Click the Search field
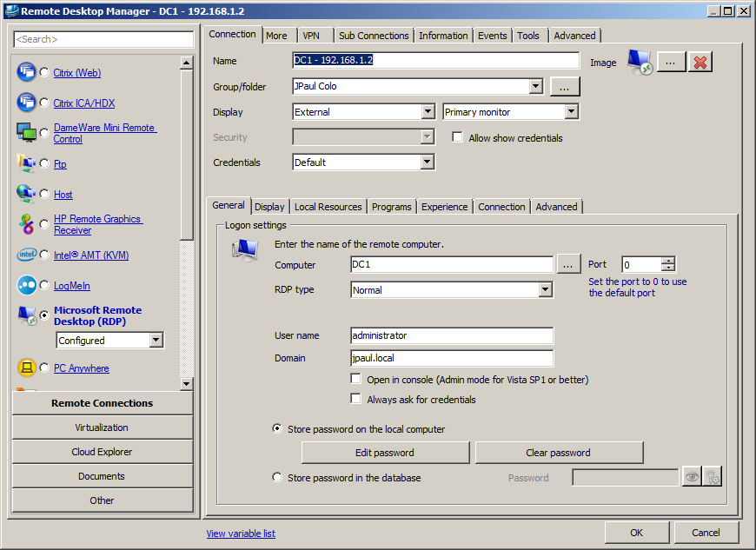756x550 pixels. coord(103,39)
